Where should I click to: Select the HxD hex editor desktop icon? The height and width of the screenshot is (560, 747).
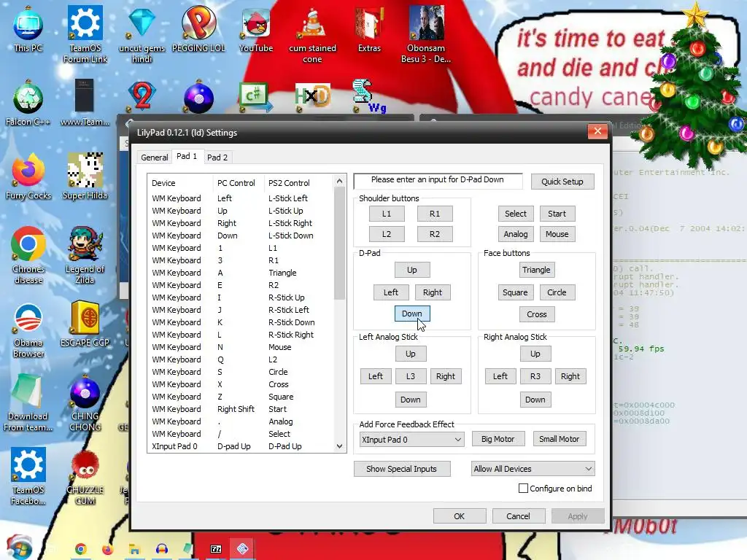pyautogui.click(x=312, y=97)
